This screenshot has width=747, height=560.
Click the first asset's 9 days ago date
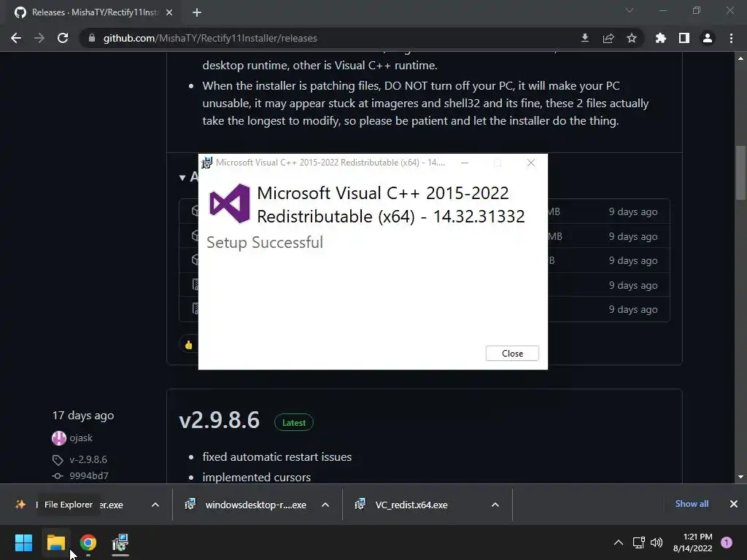[x=632, y=211]
